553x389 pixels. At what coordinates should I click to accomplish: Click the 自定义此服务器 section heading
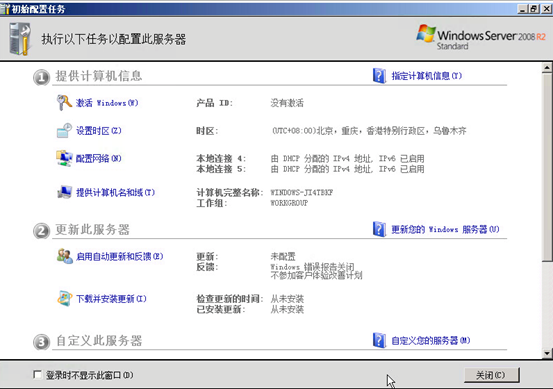(99, 341)
